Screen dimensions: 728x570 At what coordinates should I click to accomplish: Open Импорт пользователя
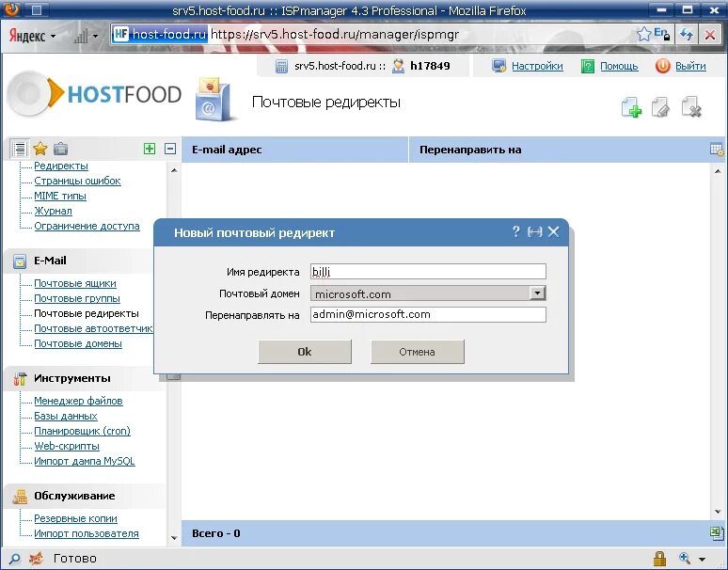pyautogui.click(x=87, y=533)
